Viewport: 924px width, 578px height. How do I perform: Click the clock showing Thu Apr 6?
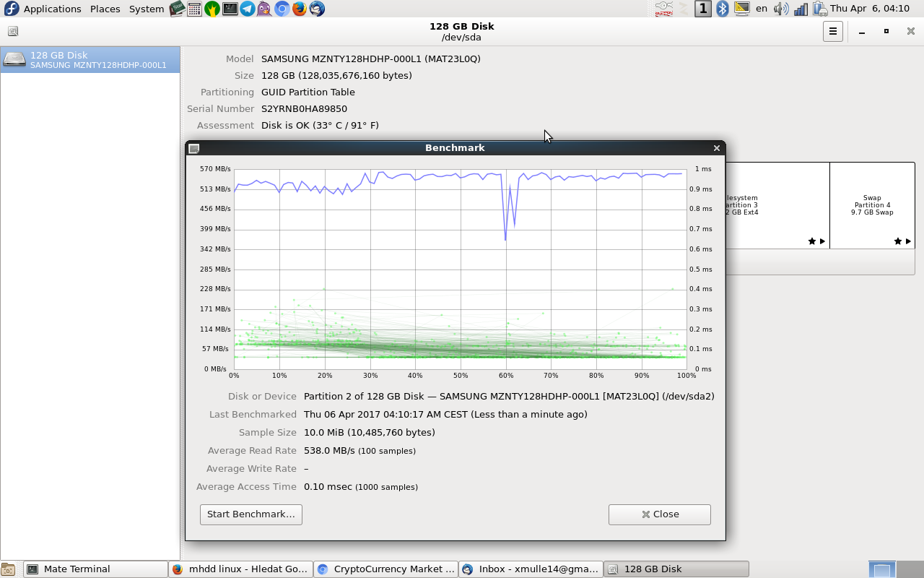(x=869, y=9)
